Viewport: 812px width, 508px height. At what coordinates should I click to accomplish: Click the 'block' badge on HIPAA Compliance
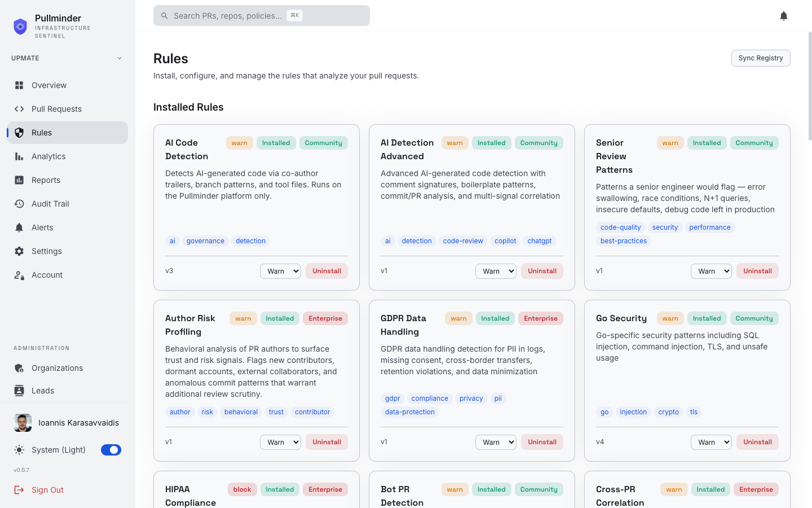click(242, 489)
